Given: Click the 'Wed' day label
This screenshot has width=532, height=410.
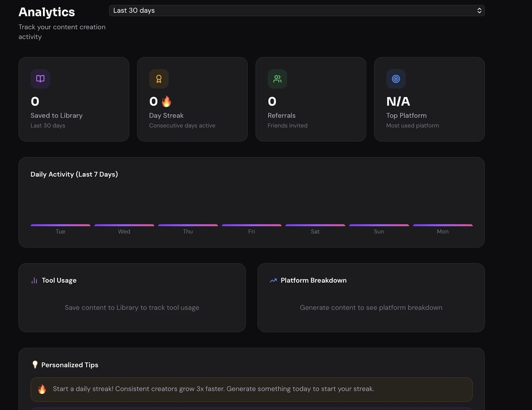Looking at the screenshot, I should click(x=124, y=232).
